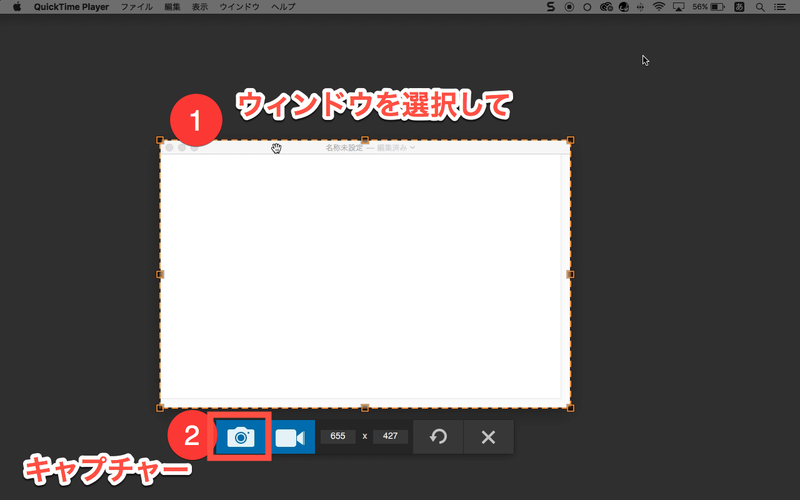Open the 表示 menu

tap(200, 7)
